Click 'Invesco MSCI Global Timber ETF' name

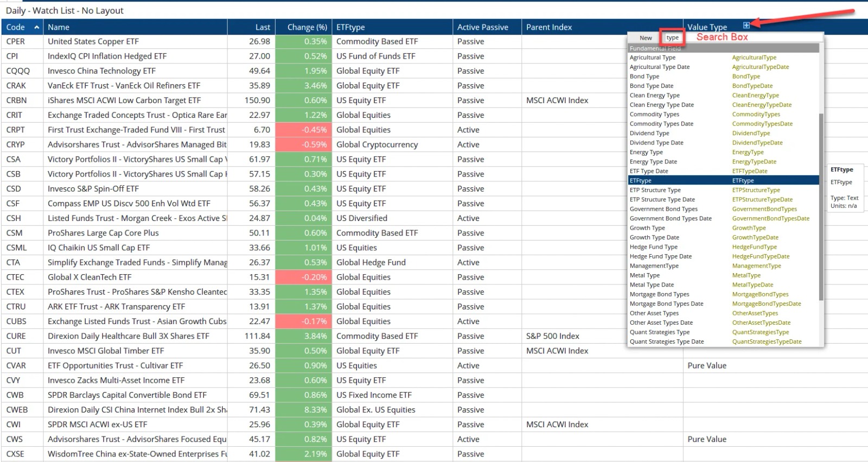pyautogui.click(x=106, y=351)
